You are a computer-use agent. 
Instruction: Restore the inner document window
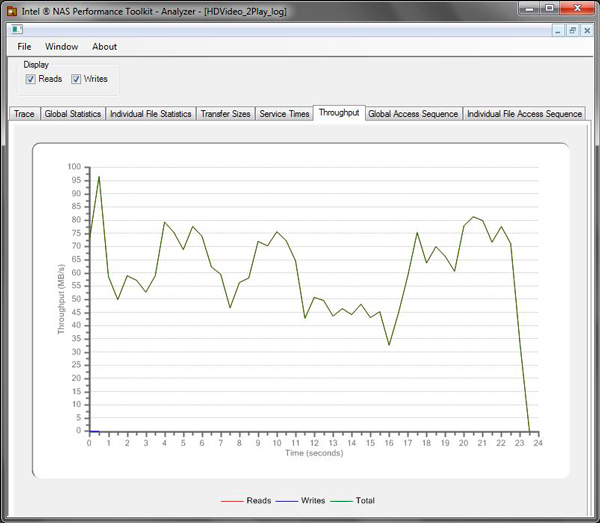[x=572, y=31]
